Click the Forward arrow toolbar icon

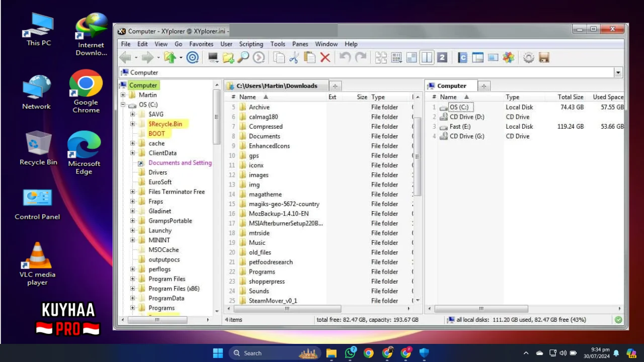tap(147, 58)
